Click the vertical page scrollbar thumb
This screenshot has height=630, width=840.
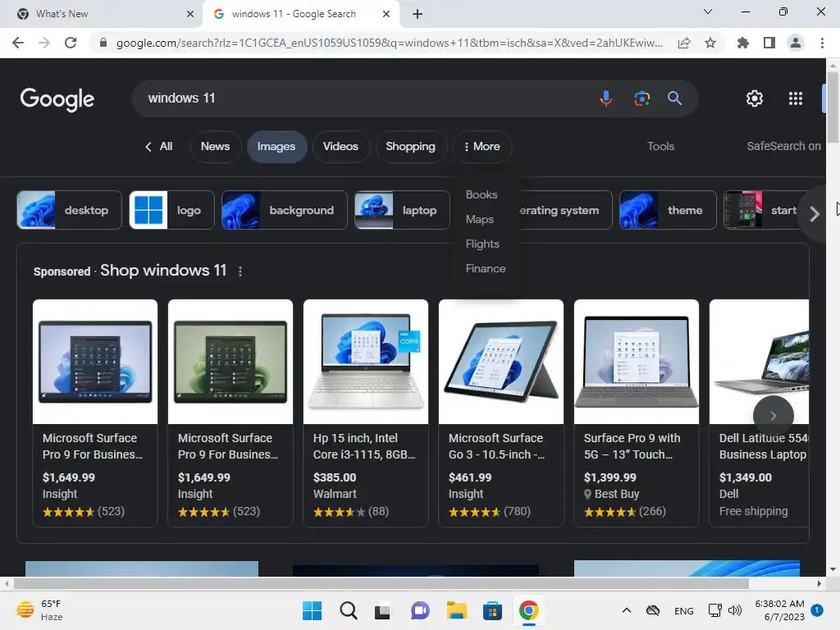click(833, 106)
